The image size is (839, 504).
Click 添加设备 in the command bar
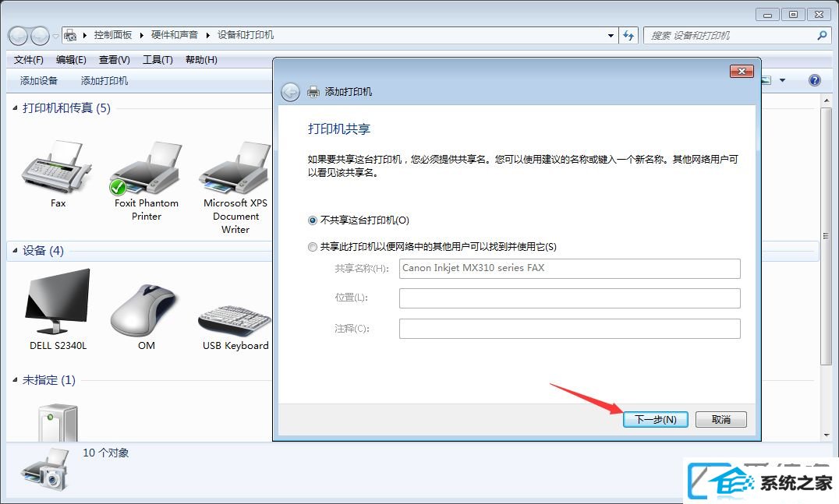[38, 81]
